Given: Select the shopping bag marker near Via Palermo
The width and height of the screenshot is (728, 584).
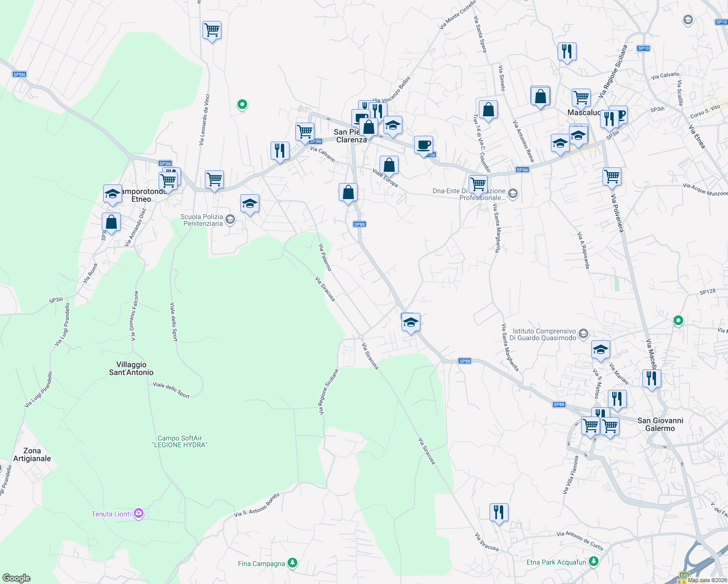Looking at the screenshot, I should click(x=348, y=192).
